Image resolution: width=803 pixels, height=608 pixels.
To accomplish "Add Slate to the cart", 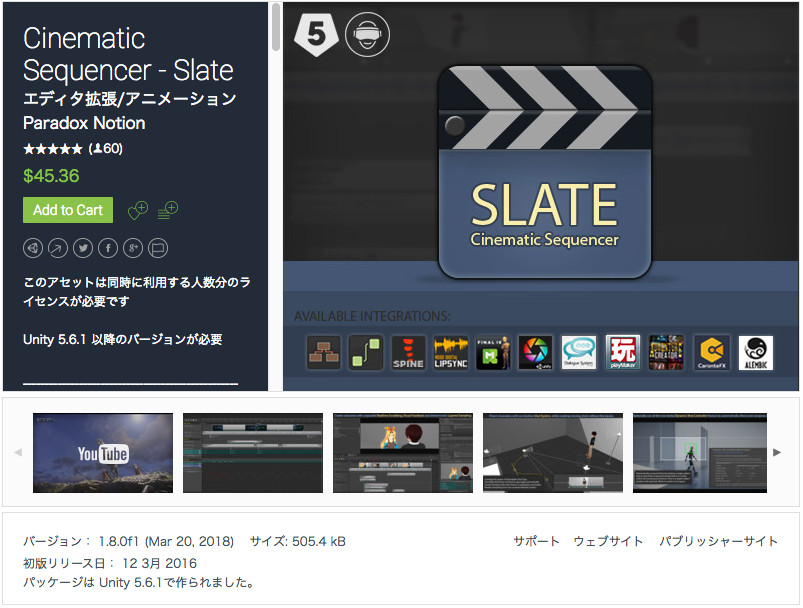I will [68, 210].
